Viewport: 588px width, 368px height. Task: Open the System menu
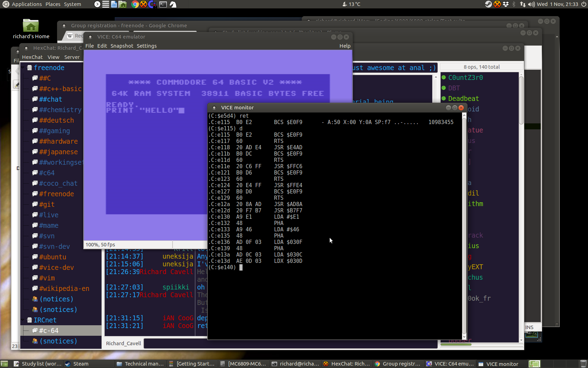pyautogui.click(x=72, y=4)
